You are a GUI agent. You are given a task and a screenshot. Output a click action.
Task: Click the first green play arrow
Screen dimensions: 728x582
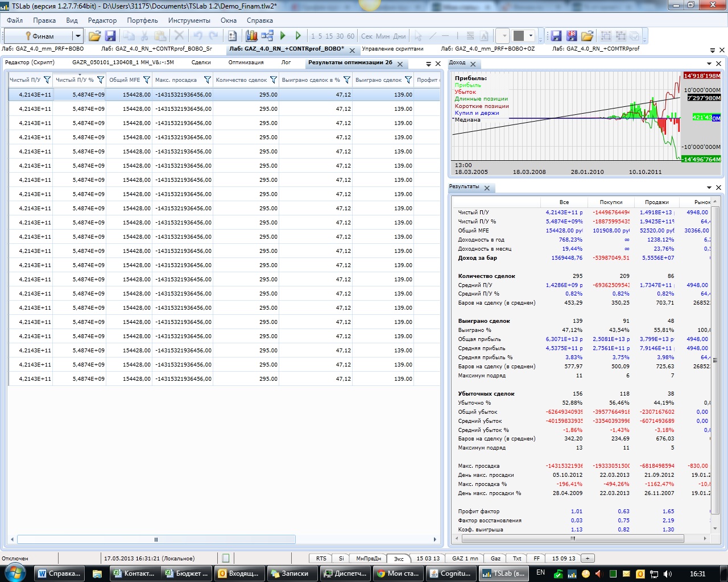[283, 36]
